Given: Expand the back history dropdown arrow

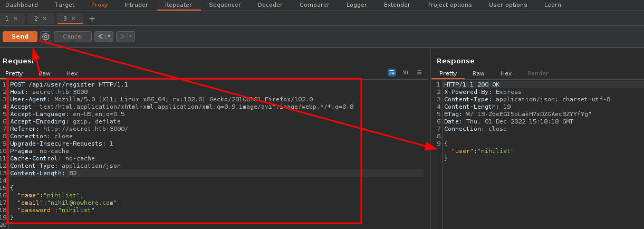Looking at the screenshot, I should (x=109, y=36).
